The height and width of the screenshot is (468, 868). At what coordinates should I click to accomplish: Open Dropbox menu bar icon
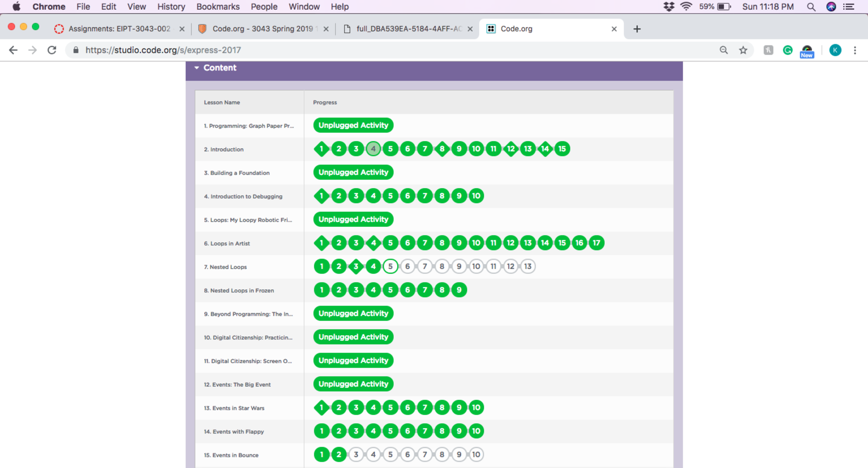[669, 7]
